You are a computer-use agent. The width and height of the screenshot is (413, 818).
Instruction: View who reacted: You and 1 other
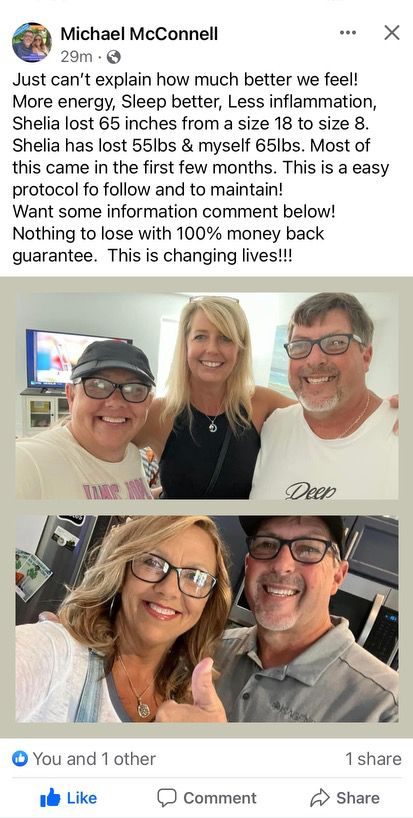coord(94,759)
